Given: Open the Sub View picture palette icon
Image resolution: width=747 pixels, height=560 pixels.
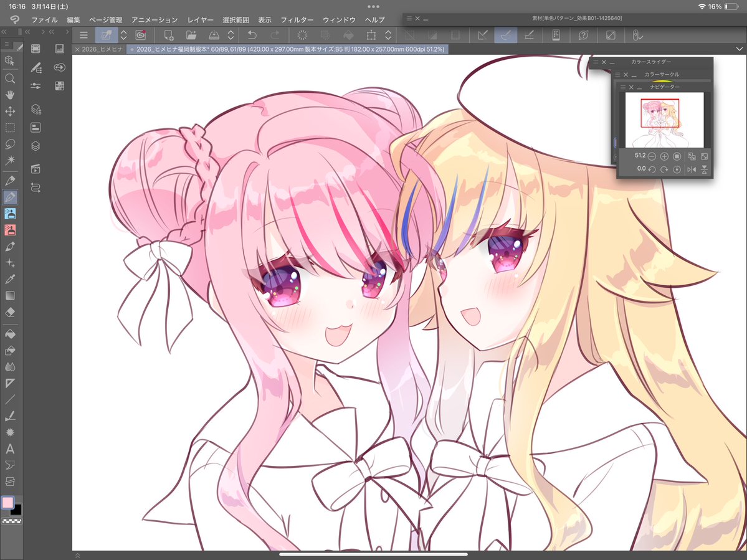Looking at the screenshot, I should point(60,49).
